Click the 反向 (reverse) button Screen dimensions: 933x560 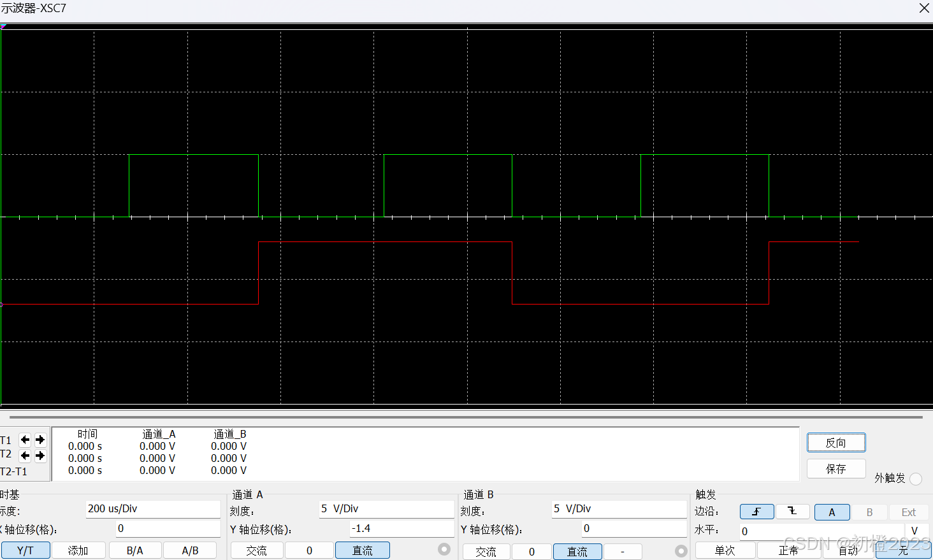coord(836,443)
